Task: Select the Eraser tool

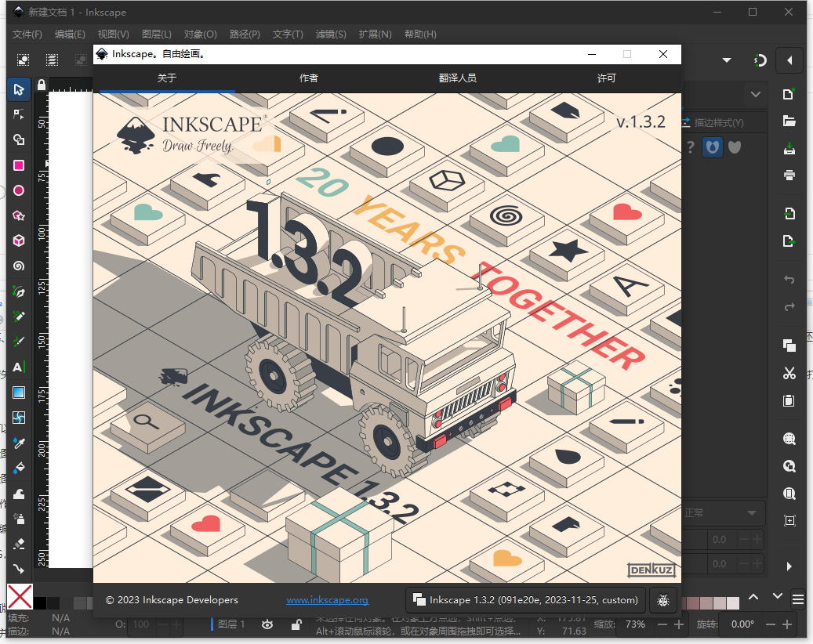Action: pyautogui.click(x=19, y=544)
